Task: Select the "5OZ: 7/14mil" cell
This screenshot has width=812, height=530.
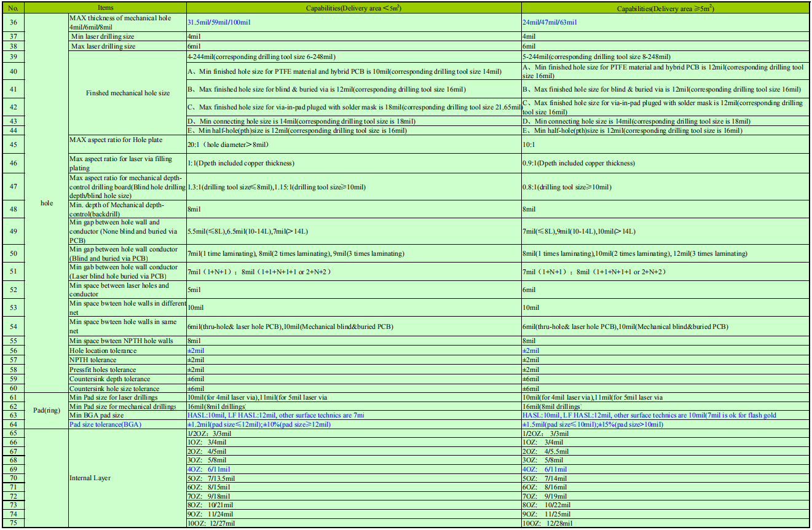Action: click(x=665, y=478)
